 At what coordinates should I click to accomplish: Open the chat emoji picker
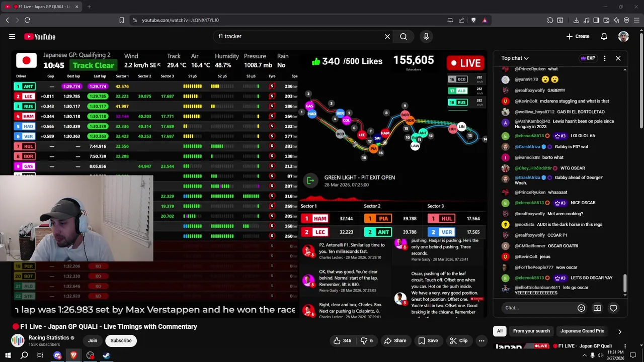[x=581, y=308]
